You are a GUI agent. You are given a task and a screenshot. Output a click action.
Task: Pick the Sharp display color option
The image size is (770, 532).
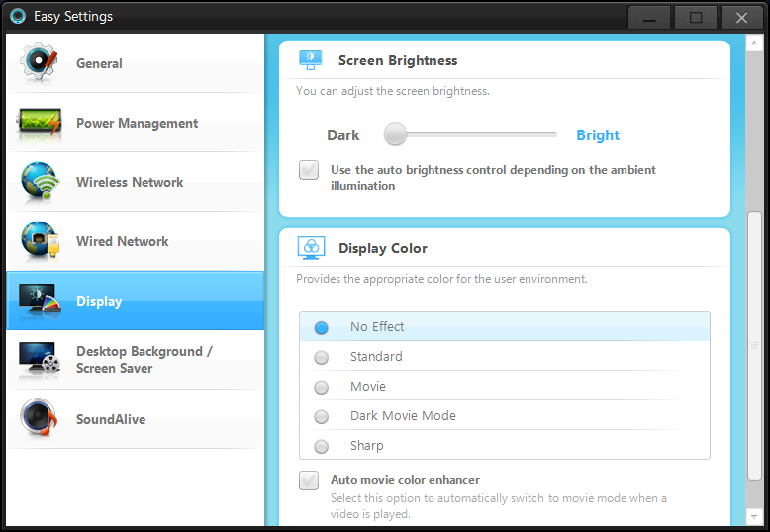322,446
